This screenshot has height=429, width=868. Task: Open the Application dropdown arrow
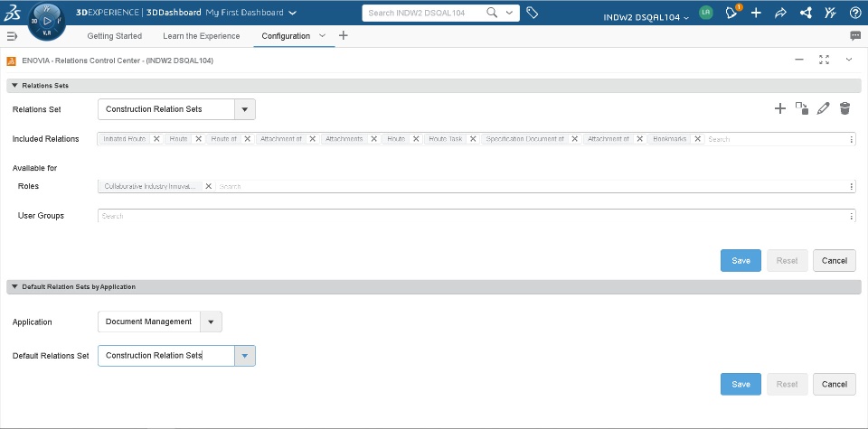[x=211, y=322]
